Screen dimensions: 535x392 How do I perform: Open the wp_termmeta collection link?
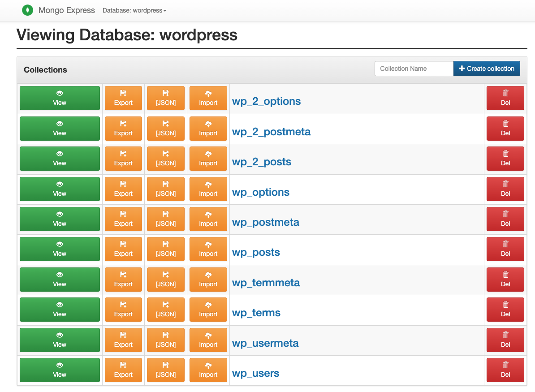[x=266, y=283]
